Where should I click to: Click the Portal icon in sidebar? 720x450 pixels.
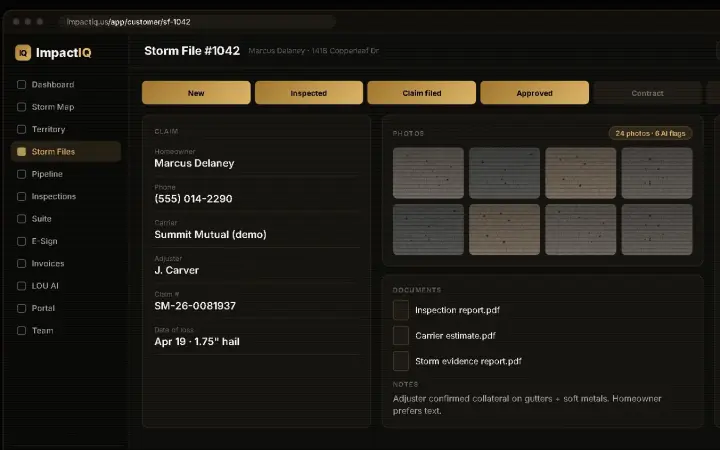(21, 309)
